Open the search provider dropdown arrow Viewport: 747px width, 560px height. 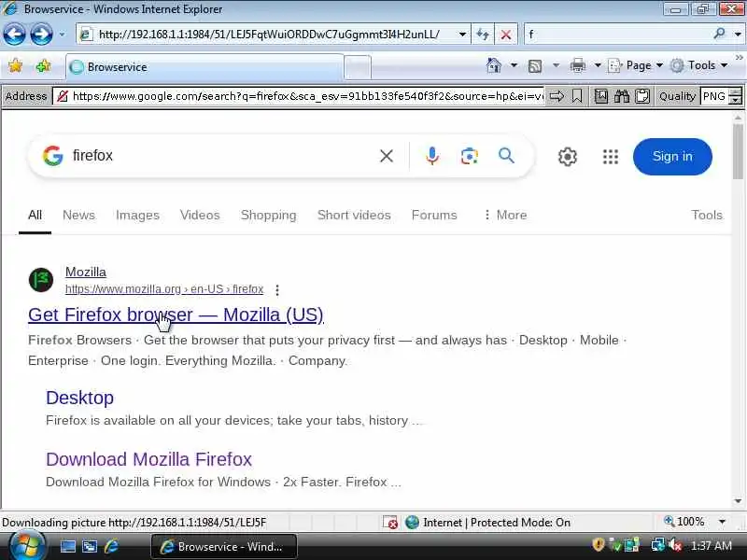738,35
